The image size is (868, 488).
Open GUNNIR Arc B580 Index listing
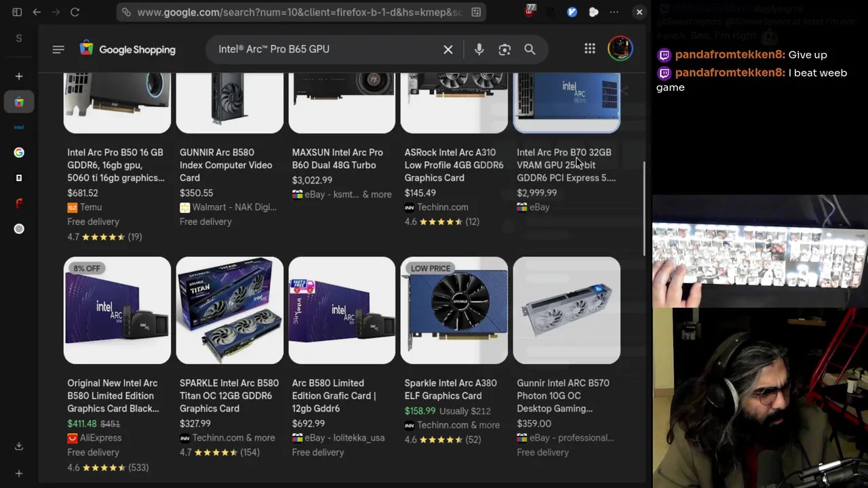(x=226, y=165)
